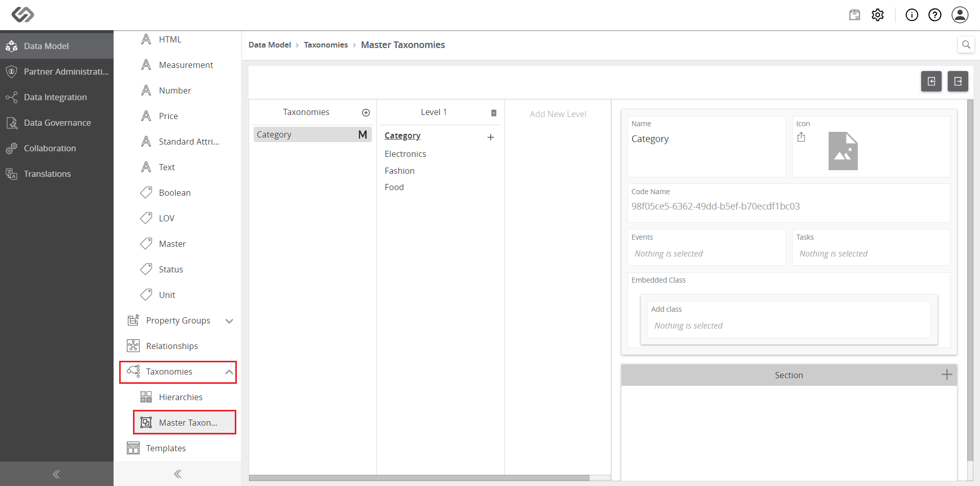Click the upload icon in the Icon field
This screenshot has height=486, width=980.
pos(801,137)
